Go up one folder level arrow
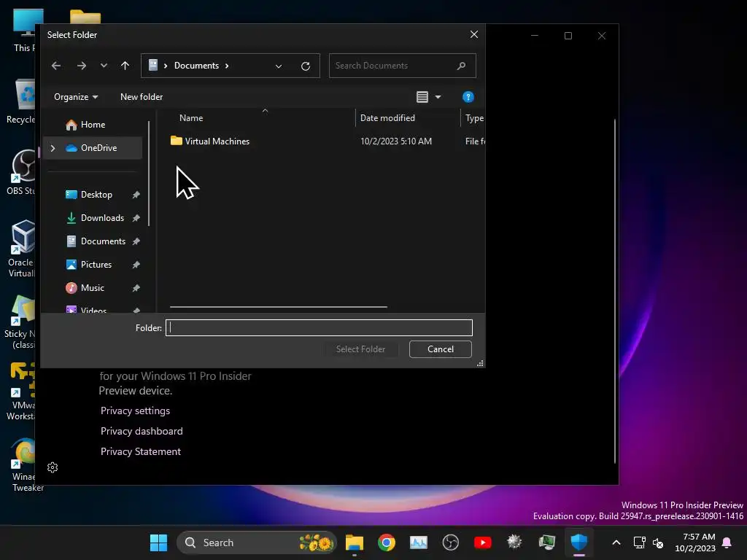747x560 pixels. 125,66
